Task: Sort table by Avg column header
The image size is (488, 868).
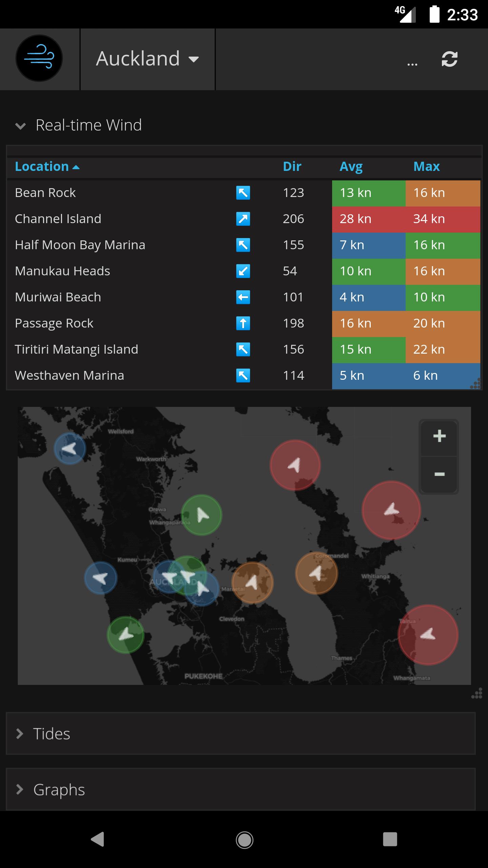Action: pyautogui.click(x=351, y=166)
